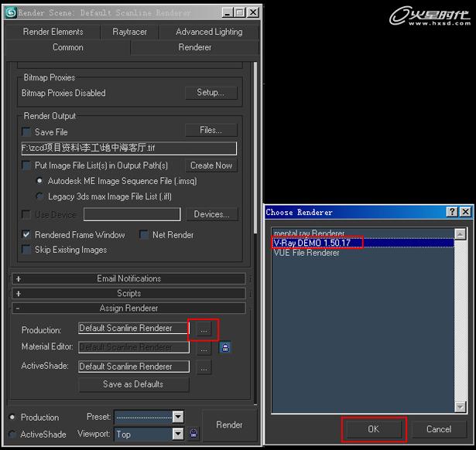Expand the Email Notifications rollout
This screenshot has width=476, height=450.
[128, 278]
